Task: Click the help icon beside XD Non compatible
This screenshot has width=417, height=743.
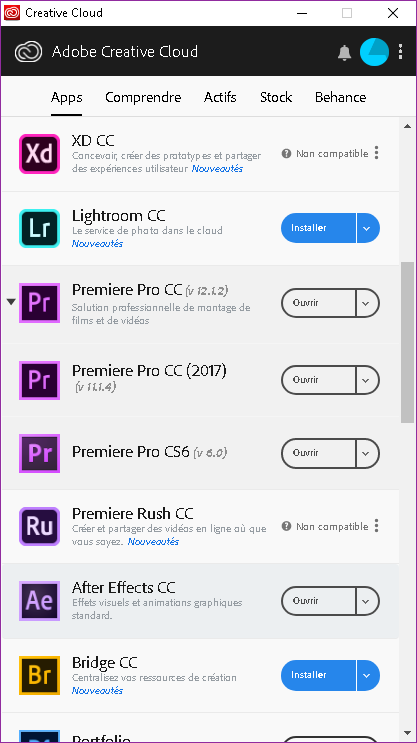Action: click(286, 154)
